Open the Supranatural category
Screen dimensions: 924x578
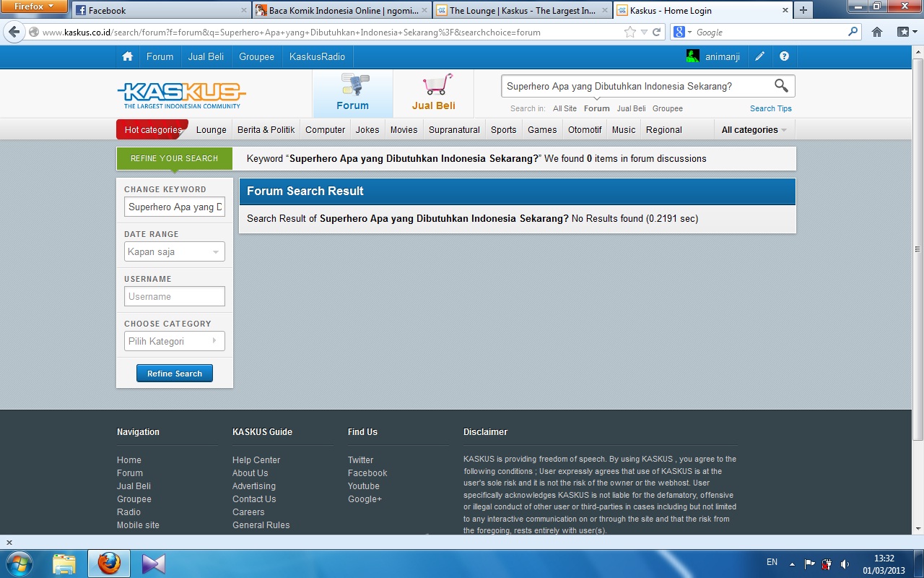tap(454, 130)
